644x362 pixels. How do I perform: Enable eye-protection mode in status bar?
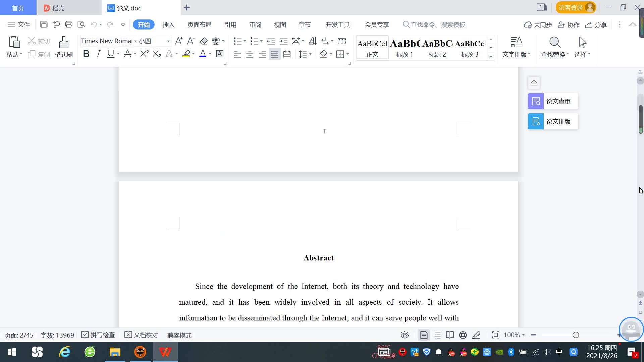click(405, 335)
